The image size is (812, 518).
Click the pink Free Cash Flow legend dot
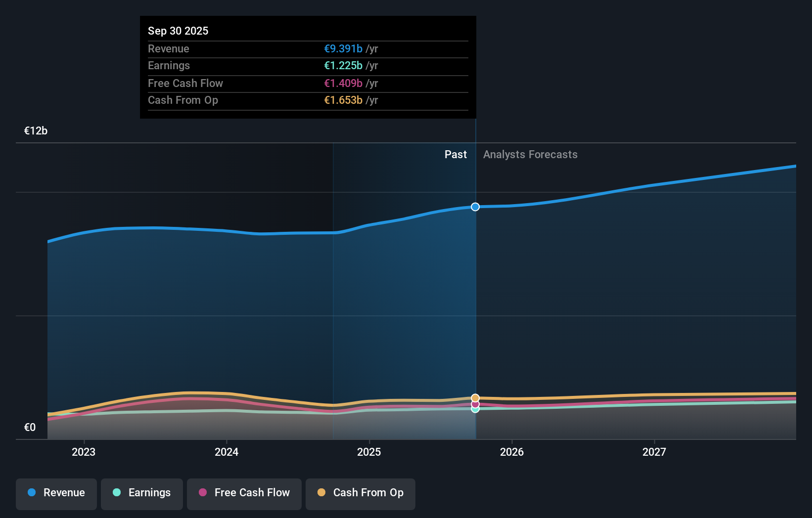[204, 493]
